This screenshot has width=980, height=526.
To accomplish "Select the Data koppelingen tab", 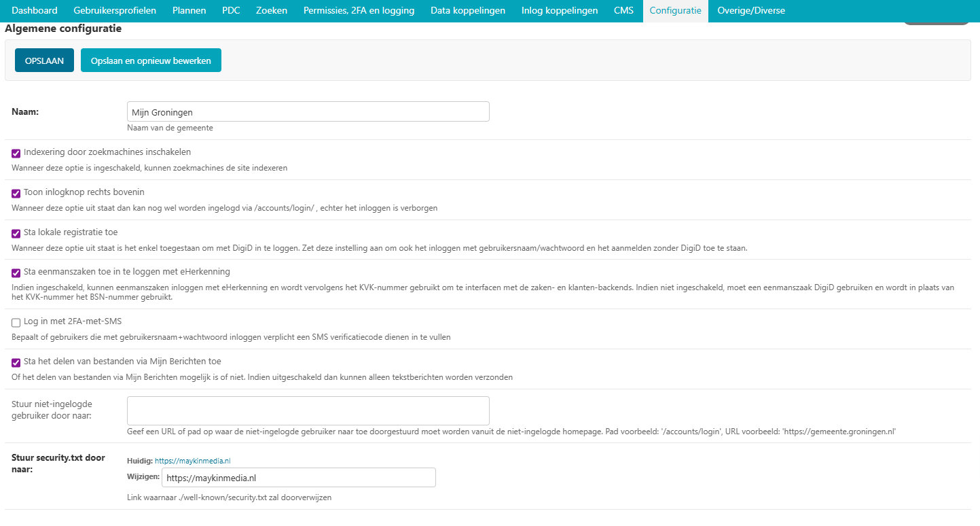I will [468, 11].
